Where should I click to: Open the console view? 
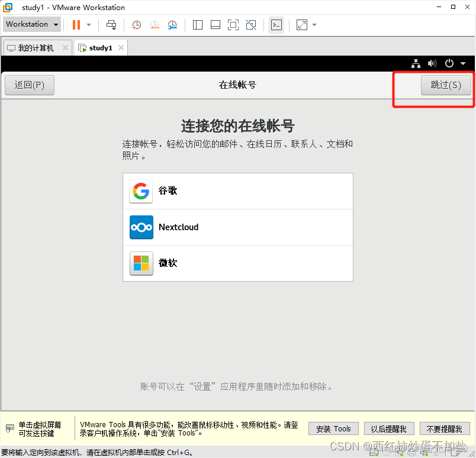coord(276,25)
